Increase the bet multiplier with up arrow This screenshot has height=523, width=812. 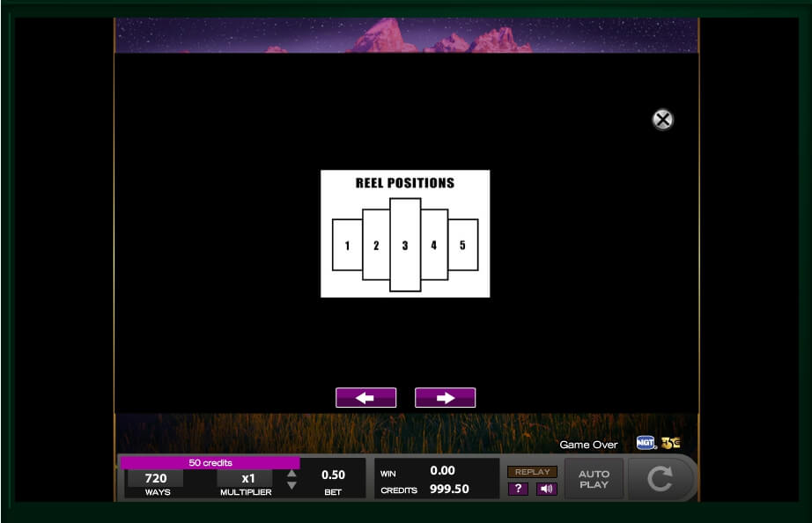pyautogui.click(x=292, y=473)
